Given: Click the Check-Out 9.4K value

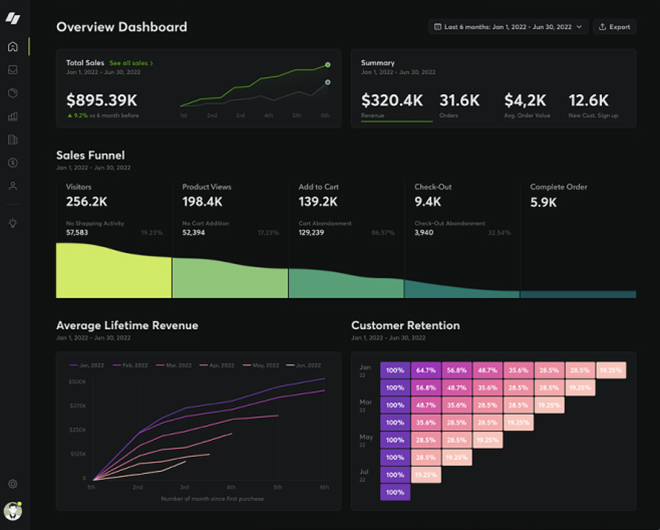Looking at the screenshot, I should 428,202.
